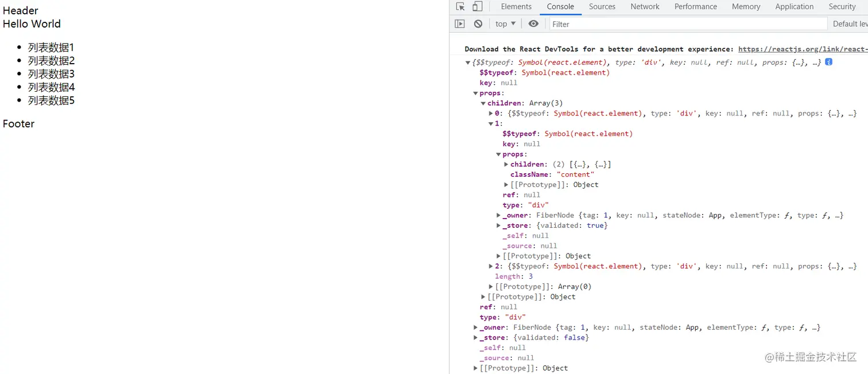
Task: Select the Console tab
Action: click(560, 7)
